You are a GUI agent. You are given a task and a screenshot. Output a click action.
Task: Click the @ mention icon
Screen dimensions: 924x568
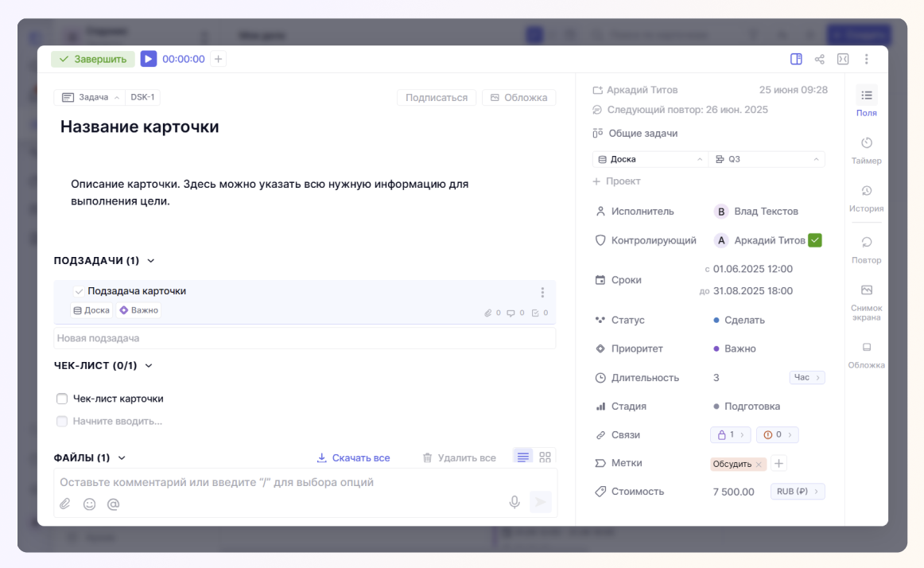pos(113,504)
